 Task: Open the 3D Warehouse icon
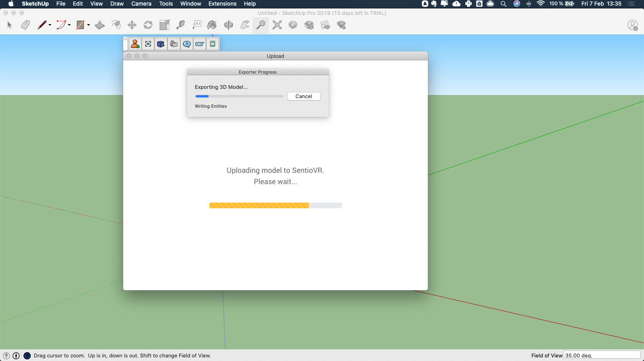(293, 25)
